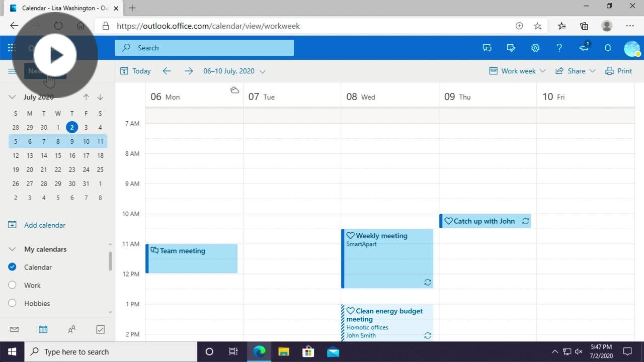This screenshot has height=362, width=644.
Task: Open the chat (Skype) icon in the header
Action: pyautogui.click(x=487, y=48)
